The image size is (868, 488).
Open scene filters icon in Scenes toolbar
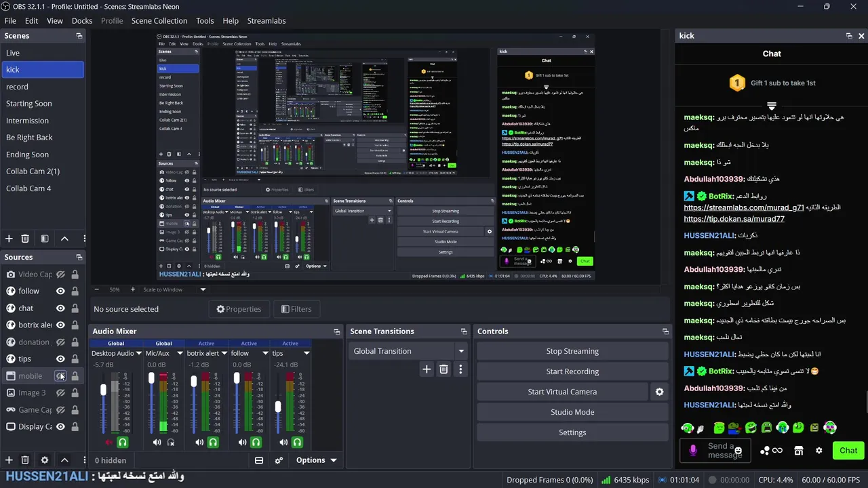point(45,239)
